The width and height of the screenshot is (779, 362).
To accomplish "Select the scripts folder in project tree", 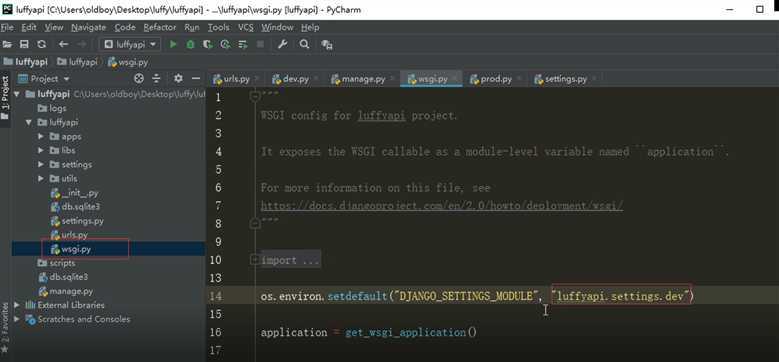I will 57,263.
